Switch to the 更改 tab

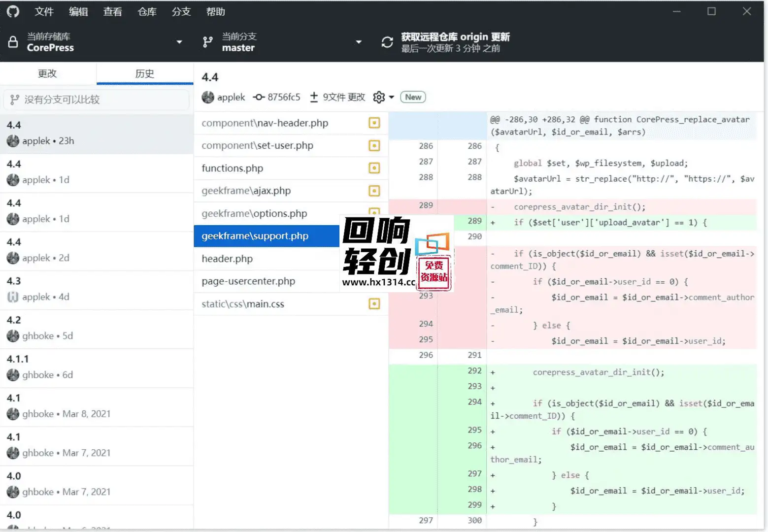(x=48, y=73)
